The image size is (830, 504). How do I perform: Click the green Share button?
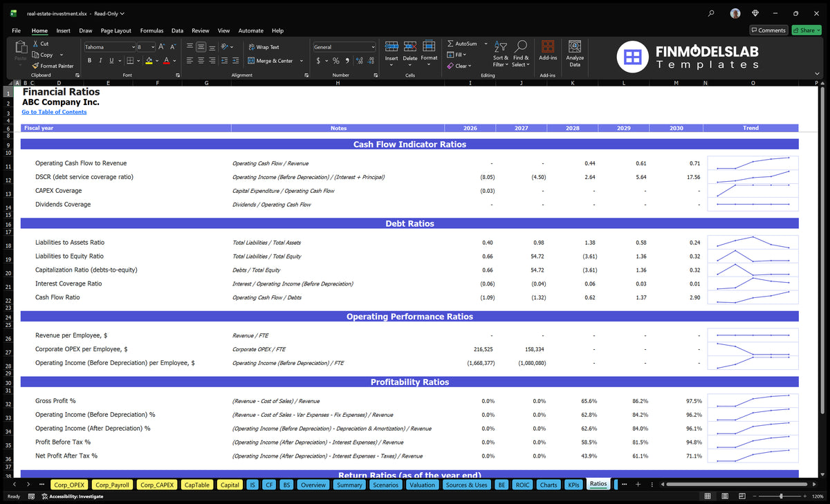(x=806, y=30)
